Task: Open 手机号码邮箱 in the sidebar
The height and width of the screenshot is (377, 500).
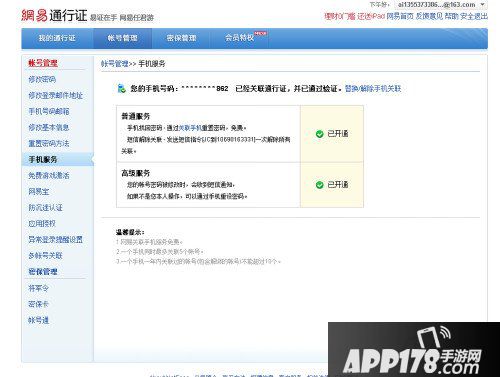Action: click(x=49, y=111)
